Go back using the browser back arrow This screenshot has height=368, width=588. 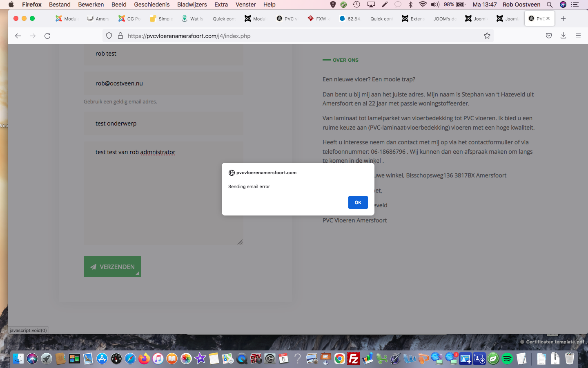(x=18, y=36)
